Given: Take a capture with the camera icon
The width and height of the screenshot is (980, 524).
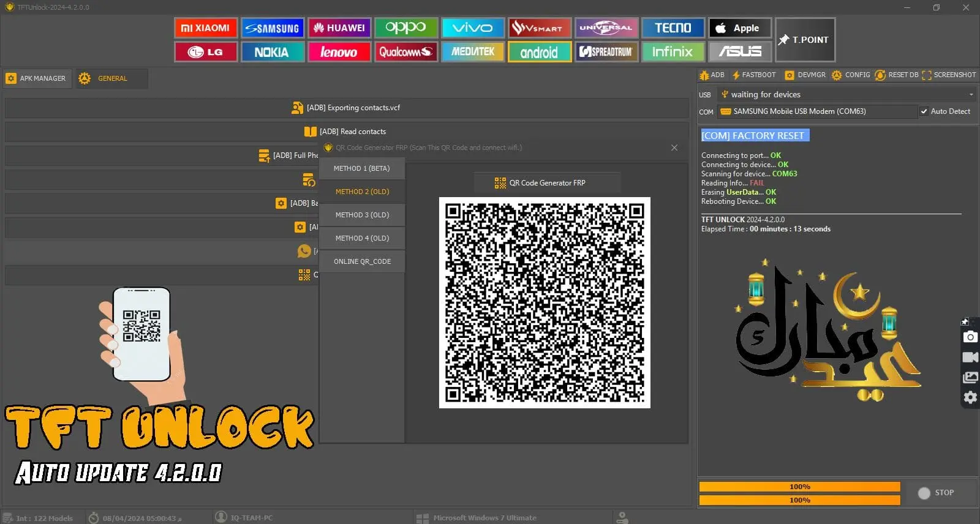Looking at the screenshot, I should 970,337.
